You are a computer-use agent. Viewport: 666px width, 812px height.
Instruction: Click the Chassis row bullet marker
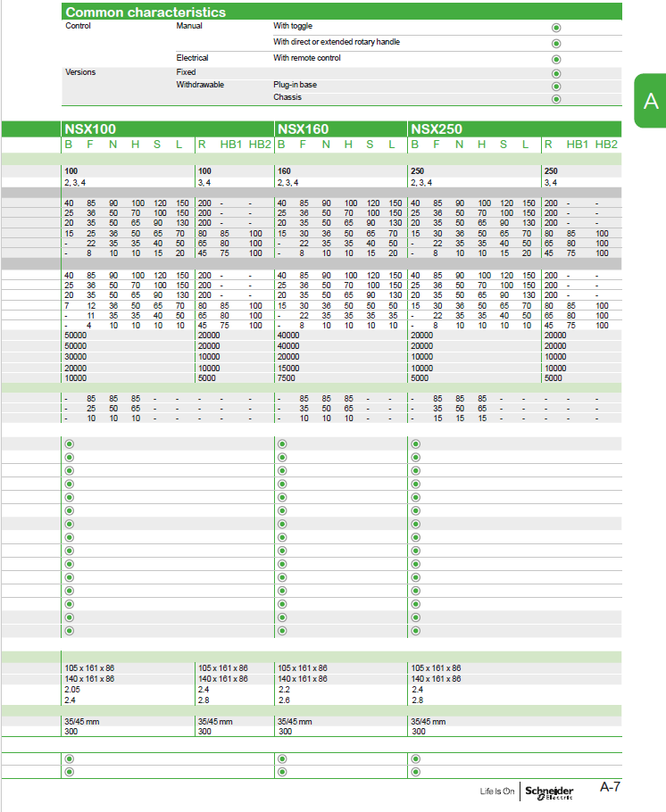coord(556,99)
